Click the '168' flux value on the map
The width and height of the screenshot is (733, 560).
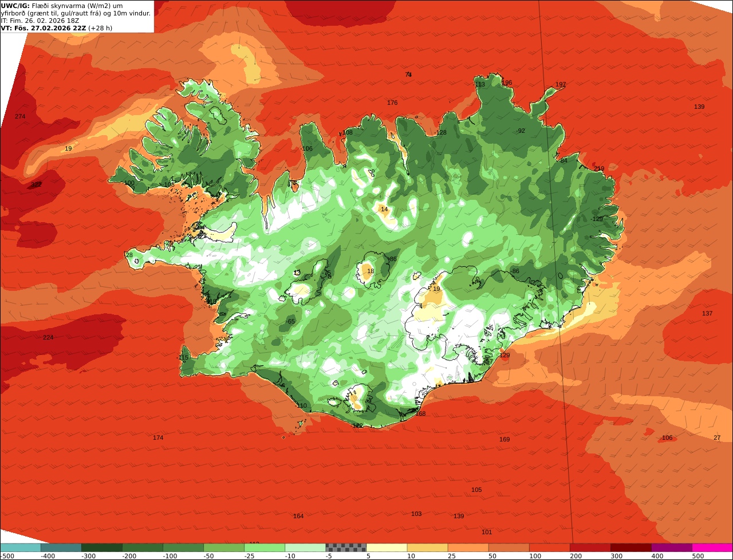[x=420, y=413]
